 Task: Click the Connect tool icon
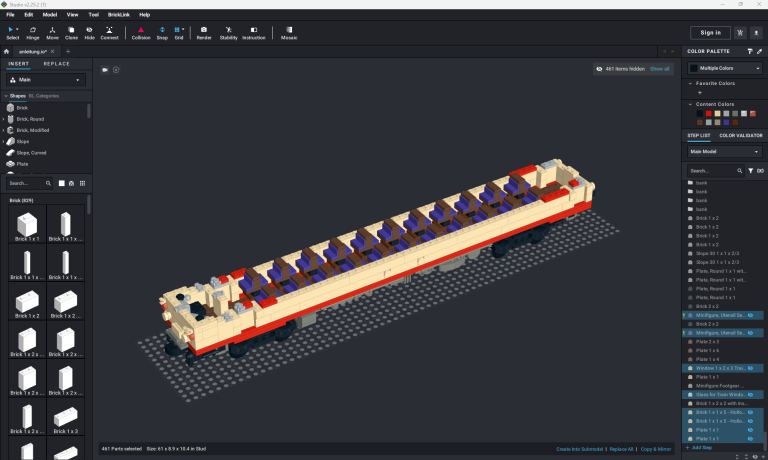click(109, 32)
